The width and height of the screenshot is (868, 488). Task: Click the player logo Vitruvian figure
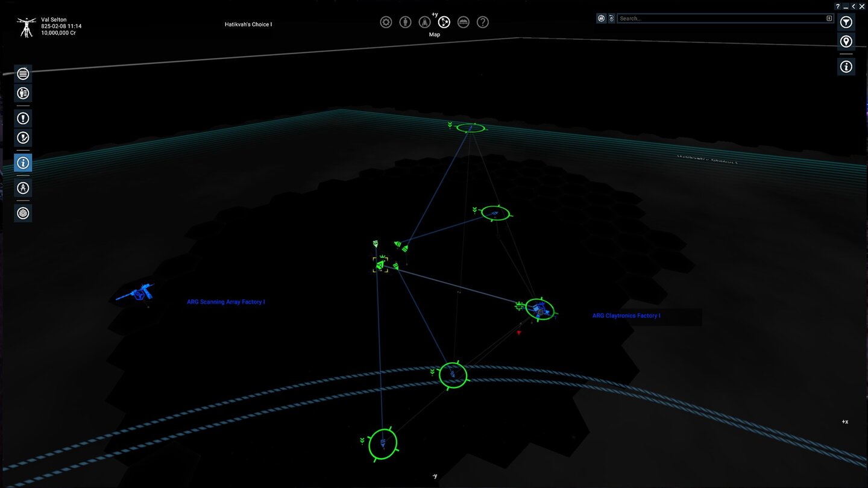(27, 27)
